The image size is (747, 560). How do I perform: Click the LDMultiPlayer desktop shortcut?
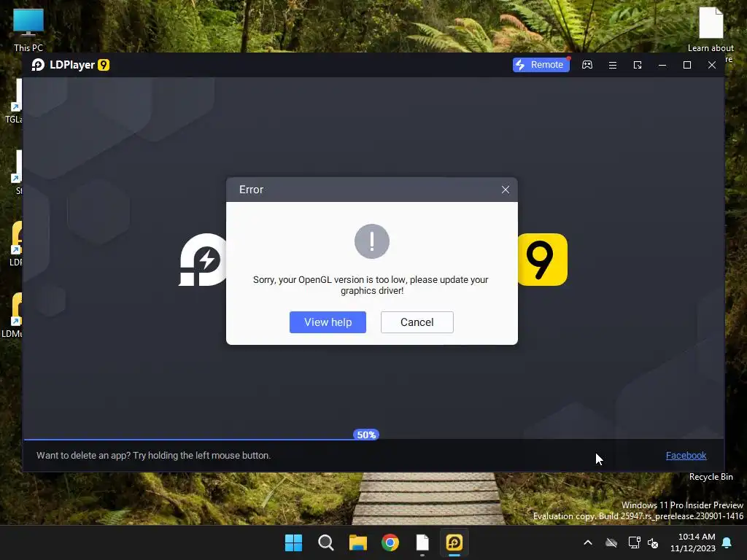point(13,314)
